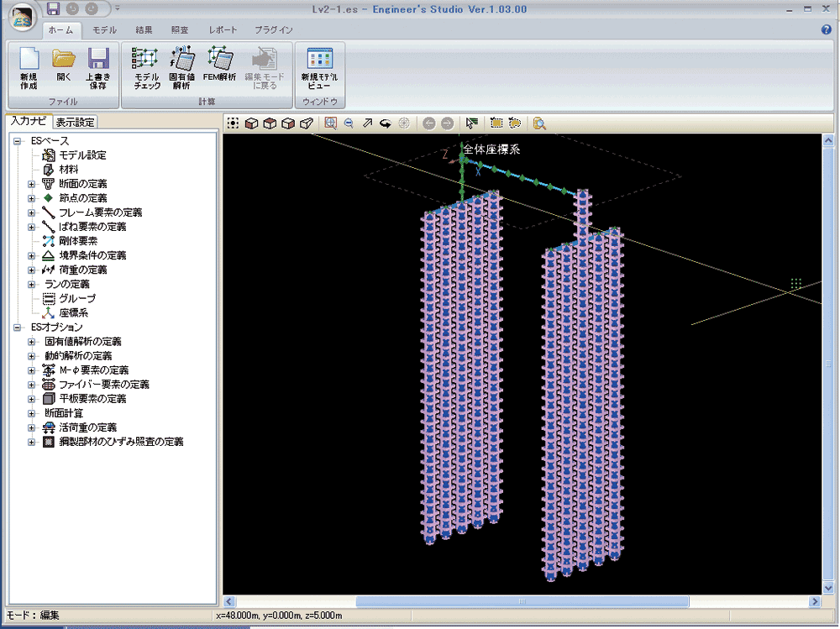Expand the 断面の定義 node
The height and width of the screenshot is (629, 840).
click(x=31, y=184)
